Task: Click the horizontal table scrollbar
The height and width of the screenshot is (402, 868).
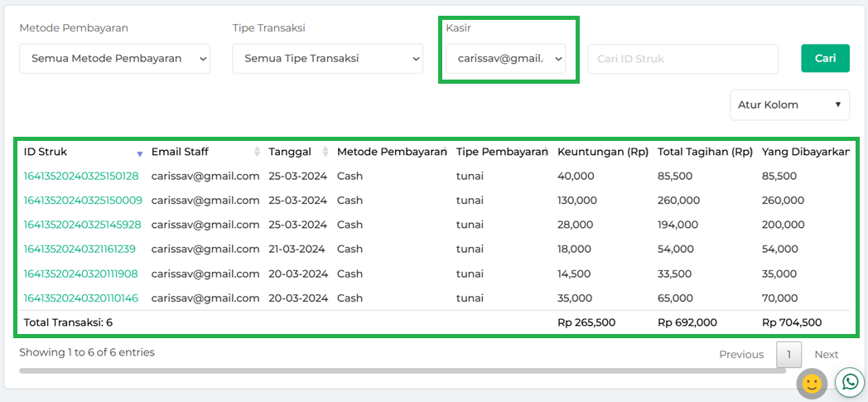Action: click(403, 371)
